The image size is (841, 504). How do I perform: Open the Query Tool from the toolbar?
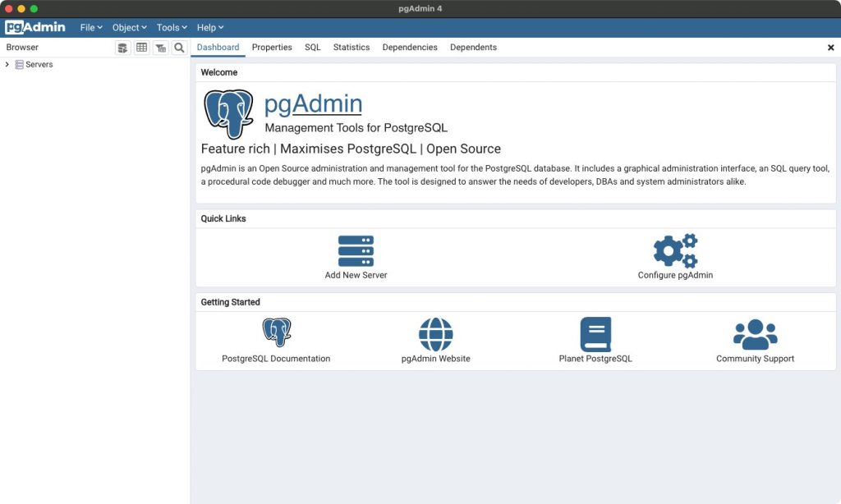click(x=122, y=48)
